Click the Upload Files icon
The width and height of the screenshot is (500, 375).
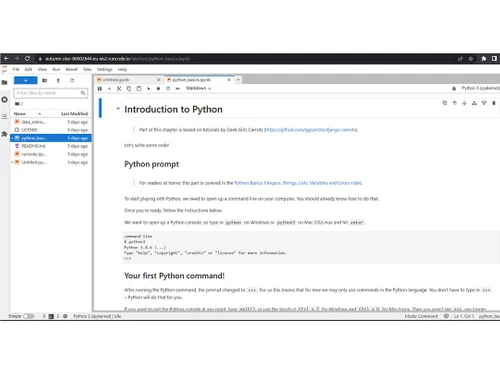58,80
